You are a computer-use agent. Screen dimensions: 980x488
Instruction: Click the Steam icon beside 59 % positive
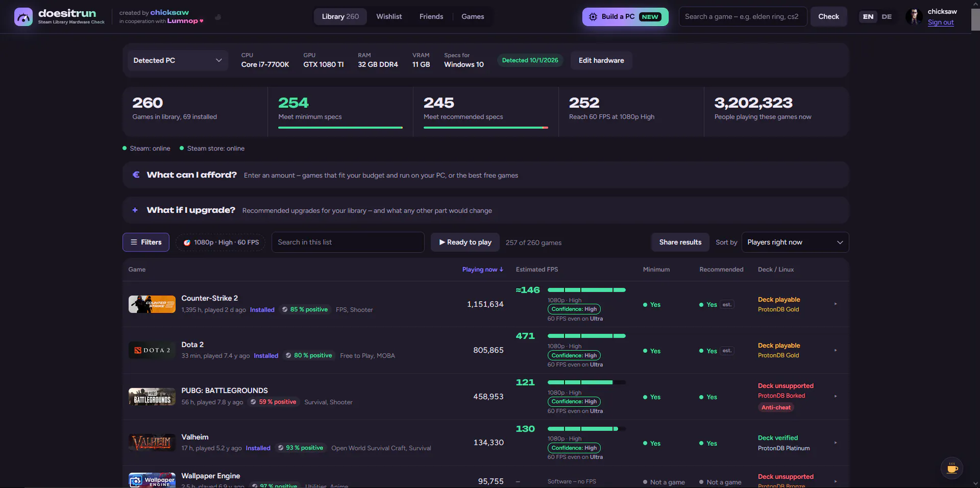[x=253, y=402]
